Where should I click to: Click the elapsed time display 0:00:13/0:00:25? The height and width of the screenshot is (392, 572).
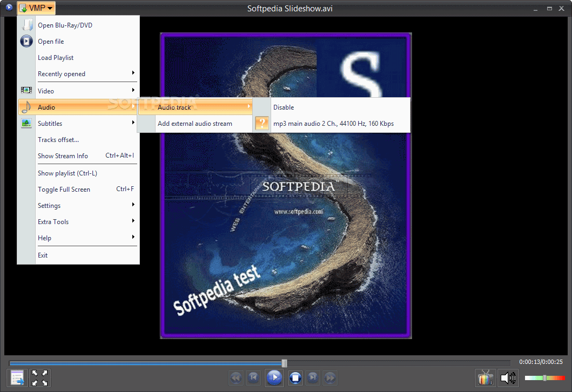pos(541,362)
